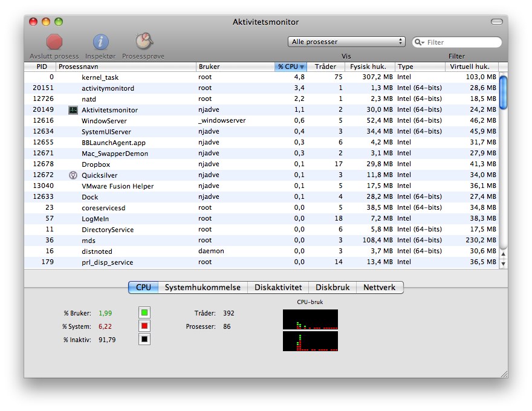Select the Mac_SwapperDemon process row

[x=262, y=154]
